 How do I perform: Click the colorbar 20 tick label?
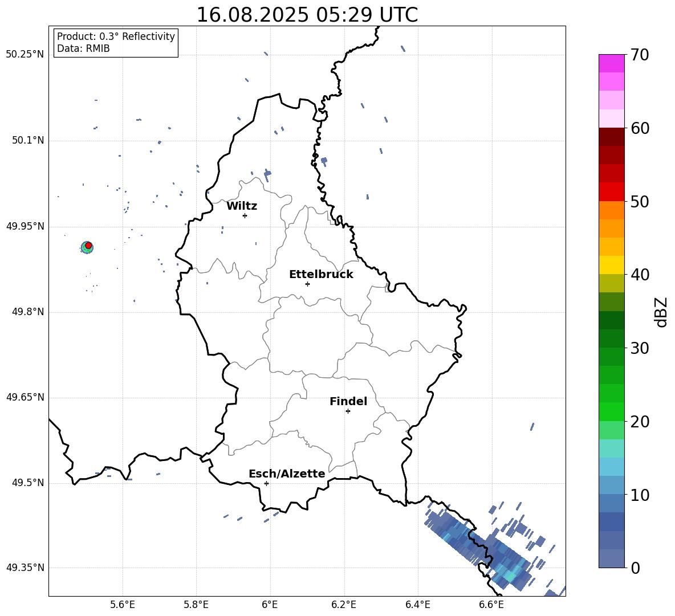tap(640, 422)
